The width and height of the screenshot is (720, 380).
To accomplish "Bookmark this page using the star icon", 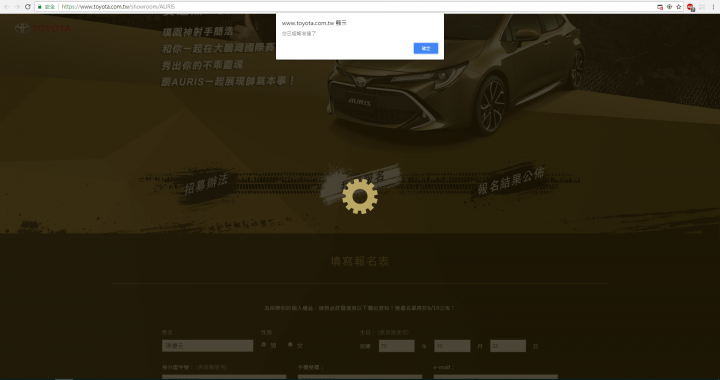I will [x=679, y=6].
